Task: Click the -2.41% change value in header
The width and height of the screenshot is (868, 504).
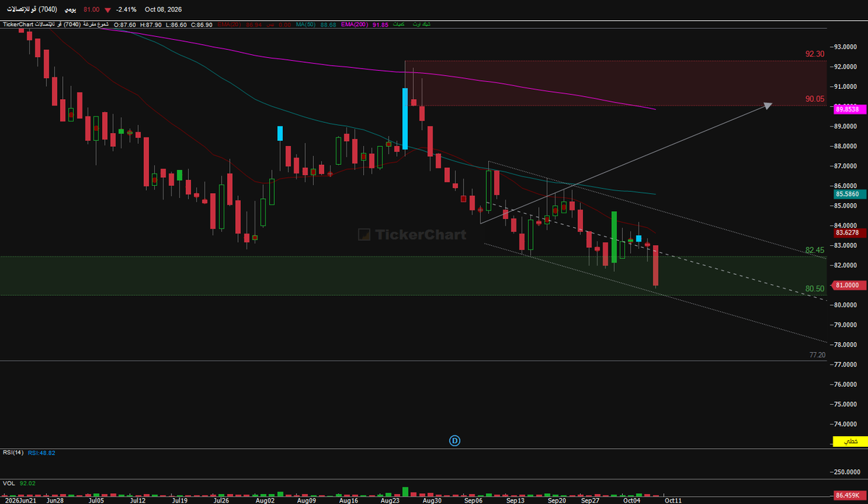Action: point(127,10)
